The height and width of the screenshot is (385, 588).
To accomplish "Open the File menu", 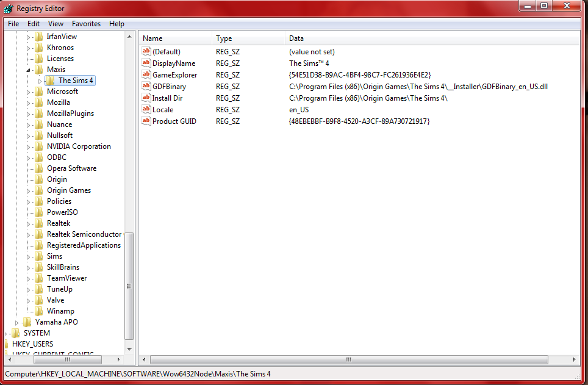I will point(13,24).
